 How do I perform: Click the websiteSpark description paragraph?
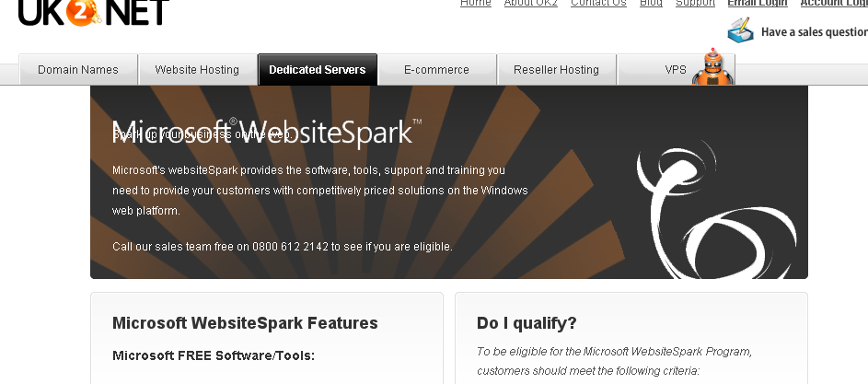pyautogui.click(x=320, y=190)
